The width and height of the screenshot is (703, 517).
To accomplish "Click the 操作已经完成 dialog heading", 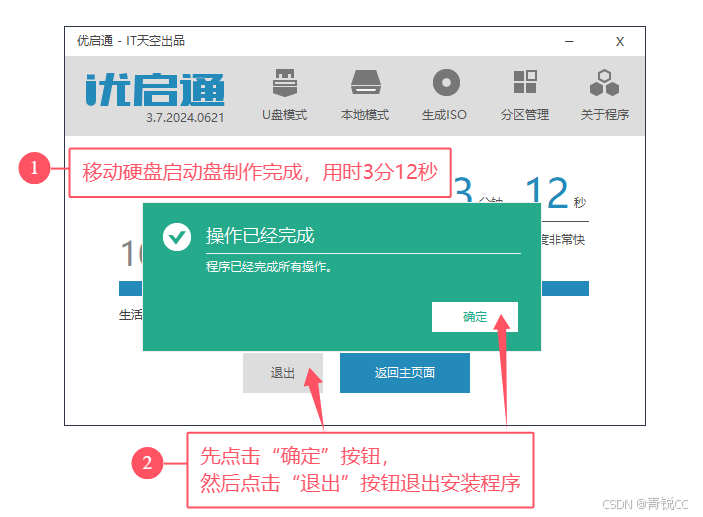I will pos(260,235).
